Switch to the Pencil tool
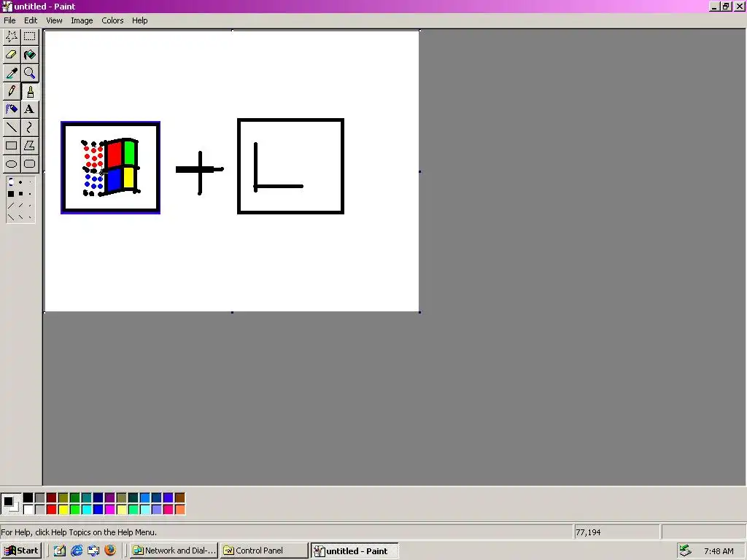The image size is (747, 560). point(12,91)
